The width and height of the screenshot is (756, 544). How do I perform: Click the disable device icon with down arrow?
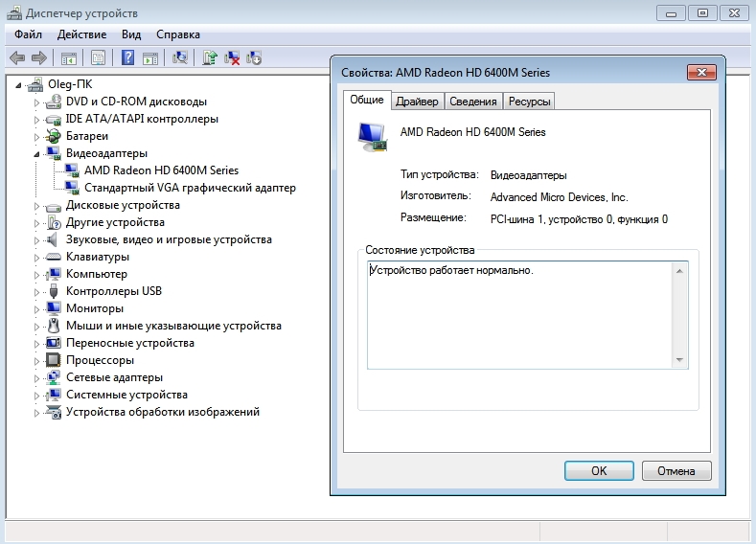[254, 58]
